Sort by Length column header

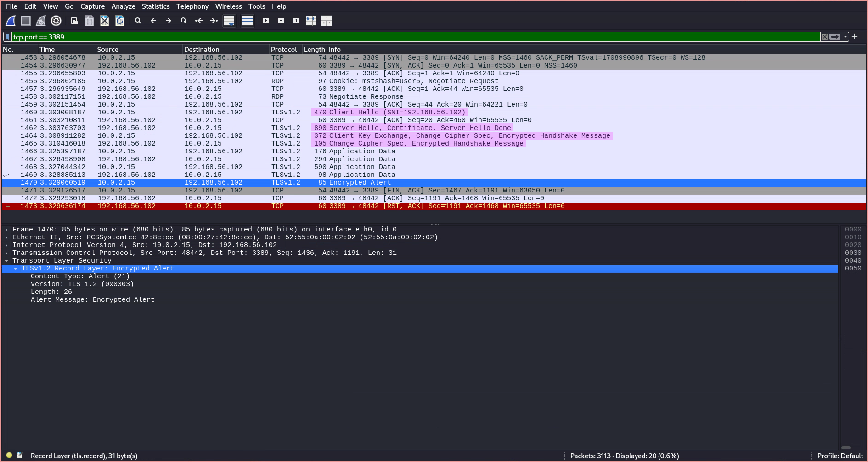pos(315,49)
